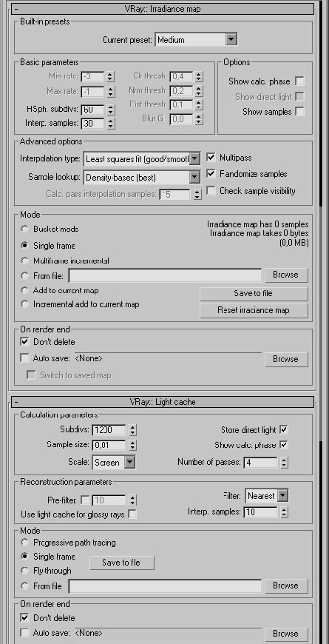Click the Min rate spinner arrows
Image resolution: width=329 pixels, height=644 pixels.
[x=110, y=76]
